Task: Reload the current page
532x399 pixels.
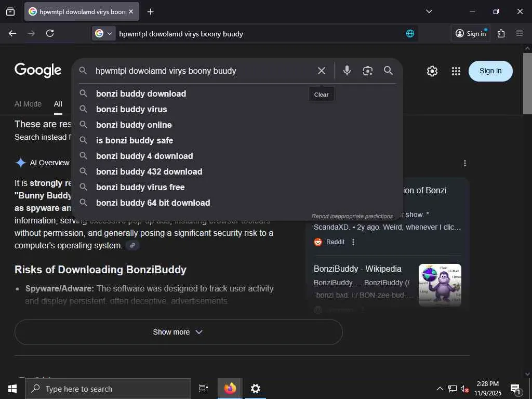Action: pyautogui.click(x=50, y=33)
